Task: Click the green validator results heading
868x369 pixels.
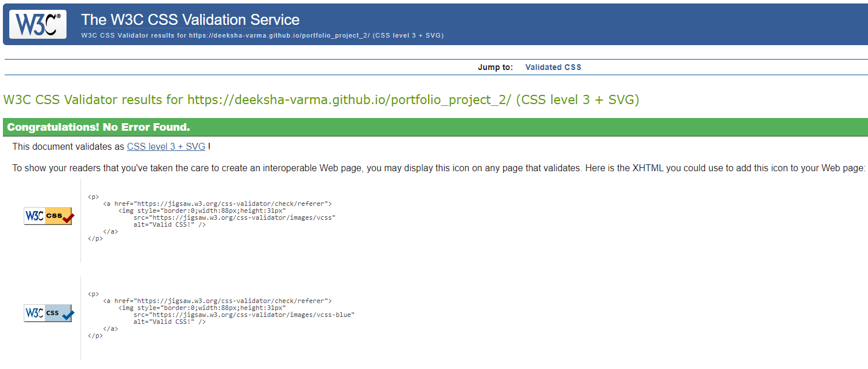Action: click(x=321, y=99)
